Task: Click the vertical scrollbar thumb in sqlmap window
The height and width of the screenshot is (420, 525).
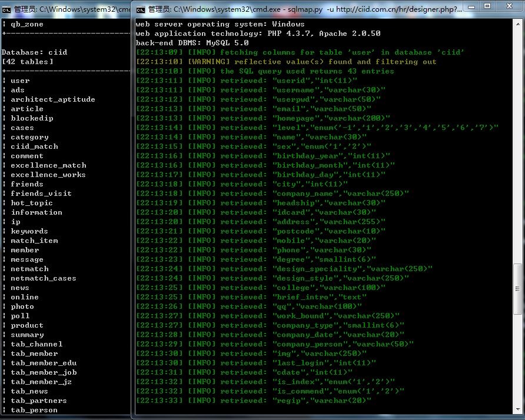Action: click(x=517, y=289)
